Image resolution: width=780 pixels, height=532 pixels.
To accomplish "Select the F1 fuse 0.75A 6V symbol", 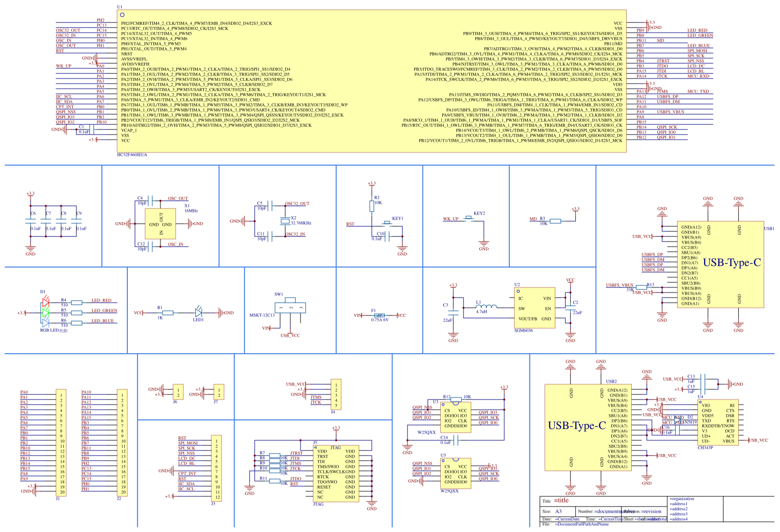I will pyautogui.click(x=378, y=315).
